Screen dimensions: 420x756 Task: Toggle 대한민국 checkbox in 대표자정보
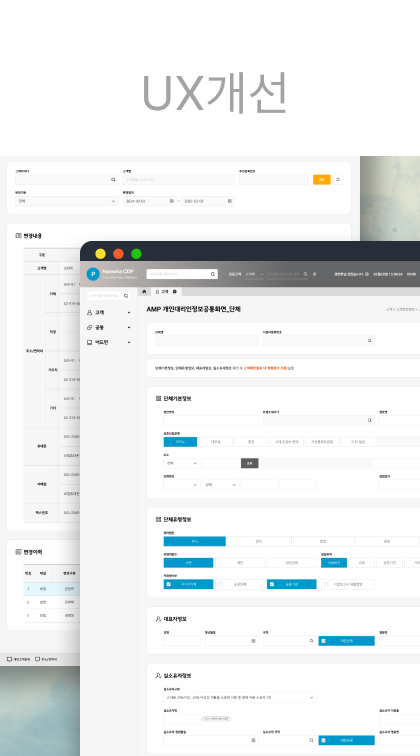click(x=324, y=641)
